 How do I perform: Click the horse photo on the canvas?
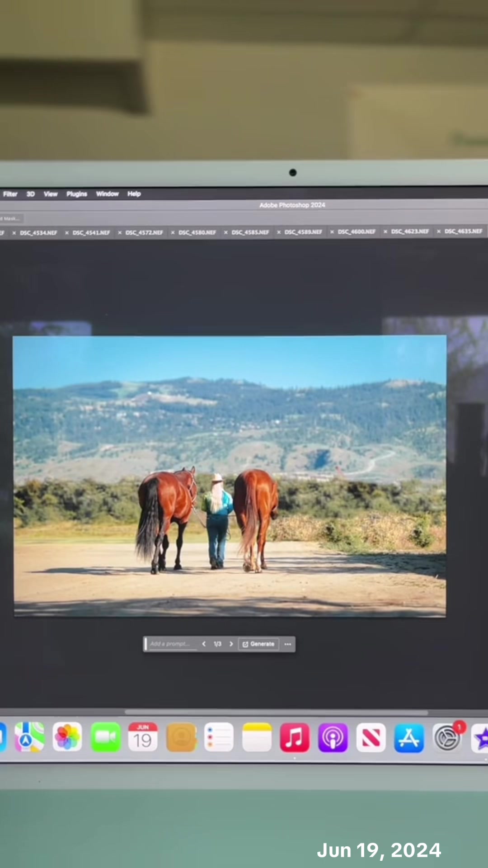(230, 476)
